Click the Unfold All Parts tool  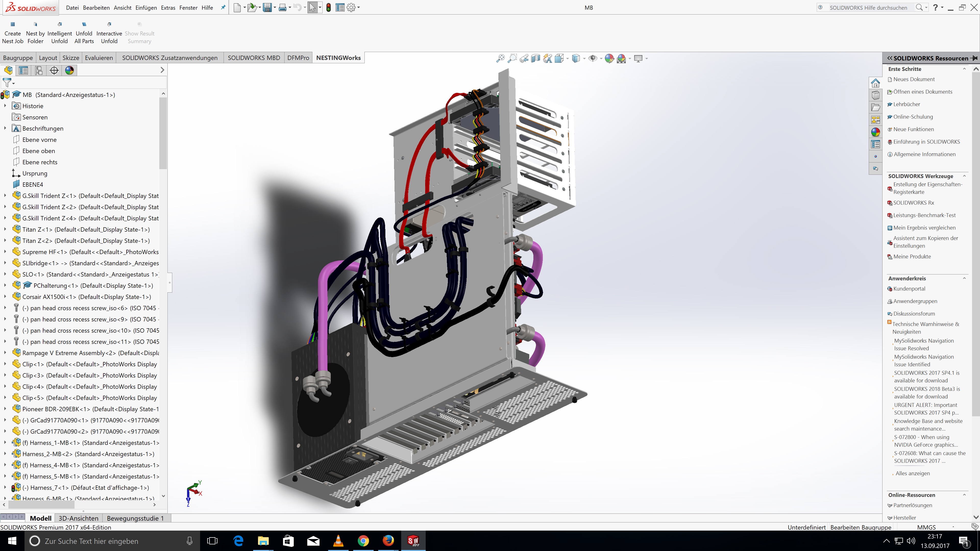click(84, 24)
